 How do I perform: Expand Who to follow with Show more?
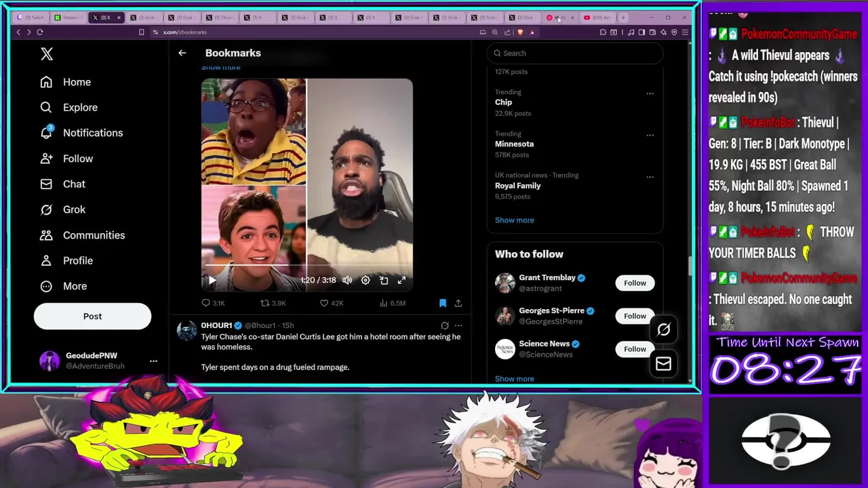tap(514, 379)
